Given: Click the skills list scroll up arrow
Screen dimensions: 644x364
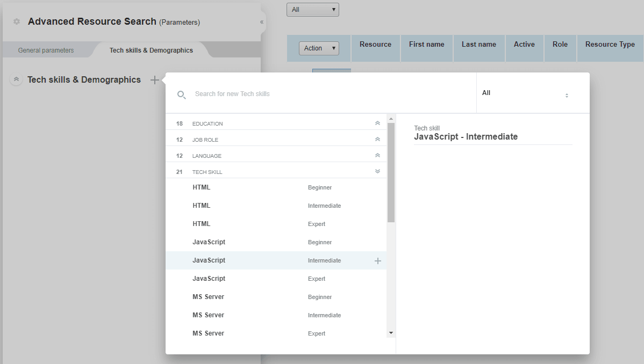Looking at the screenshot, I should click(391, 119).
